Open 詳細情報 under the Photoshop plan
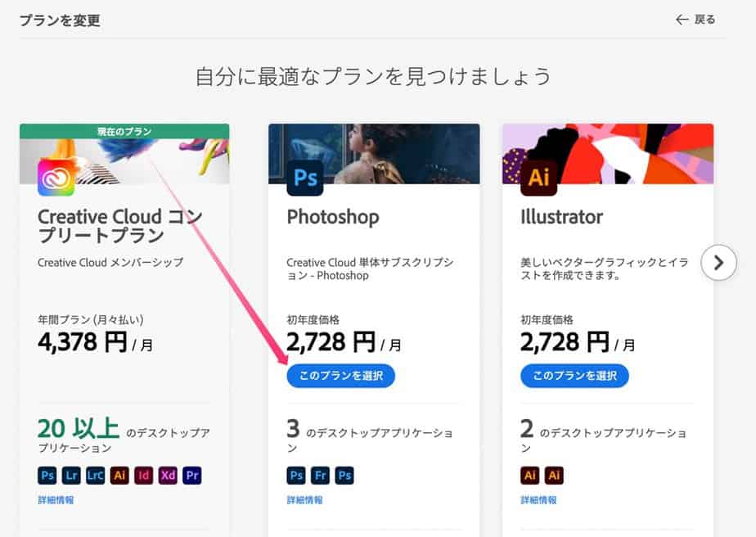Image resolution: width=756 pixels, height=537 pixels. pos(304,499)
